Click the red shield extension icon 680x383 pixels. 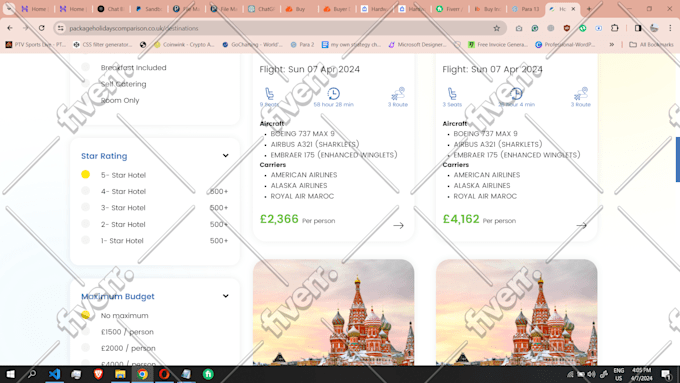coord(567,28)
